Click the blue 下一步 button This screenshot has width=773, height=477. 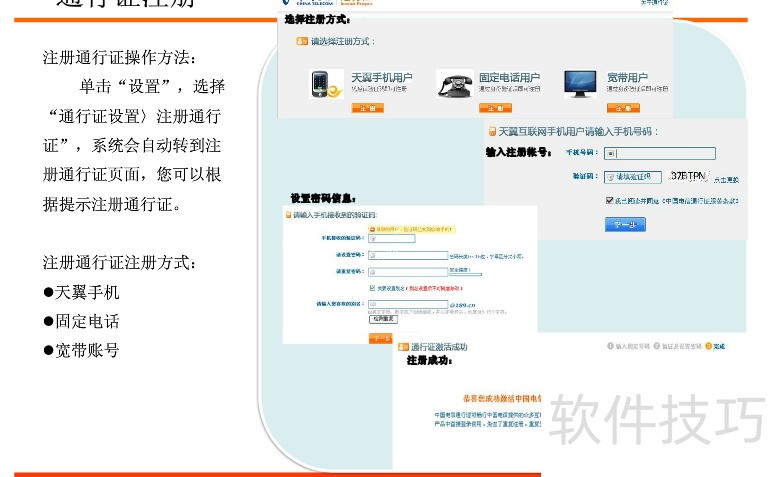point(625,225)
